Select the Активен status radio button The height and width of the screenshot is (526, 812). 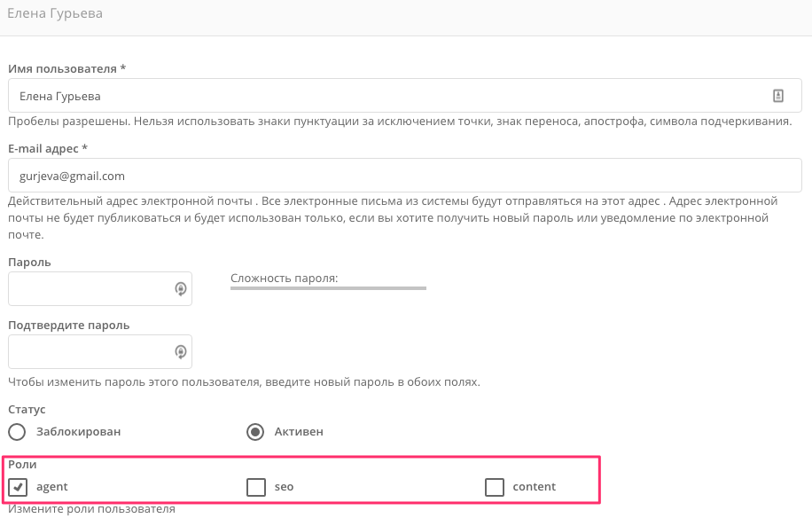(255, 432)
